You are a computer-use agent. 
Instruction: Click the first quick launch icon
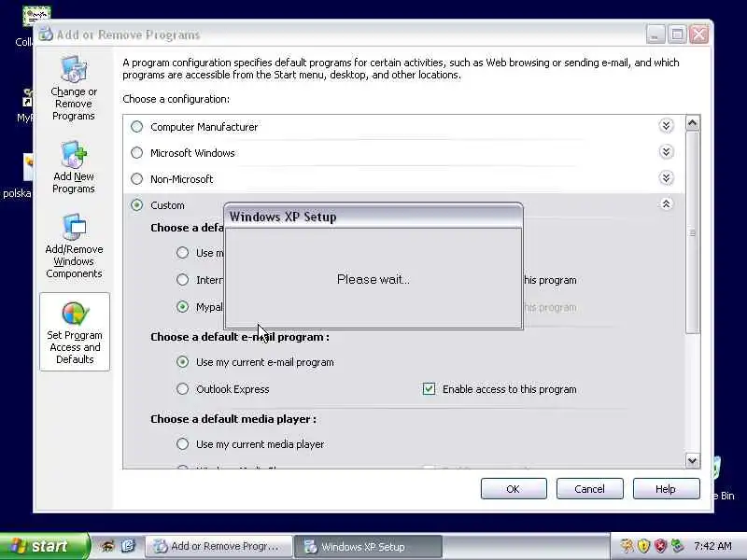[x=106, y=546]
